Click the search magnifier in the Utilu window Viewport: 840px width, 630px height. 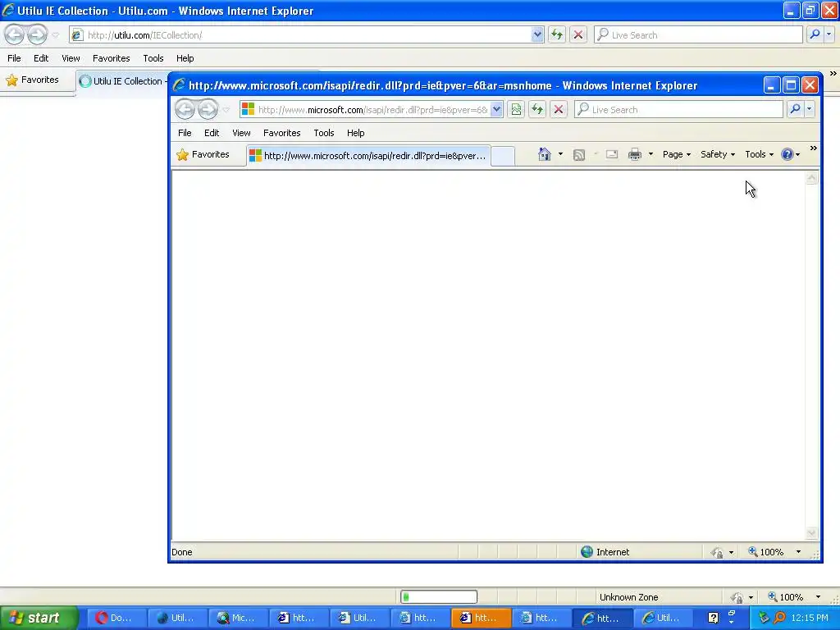(x=815, y=34)
